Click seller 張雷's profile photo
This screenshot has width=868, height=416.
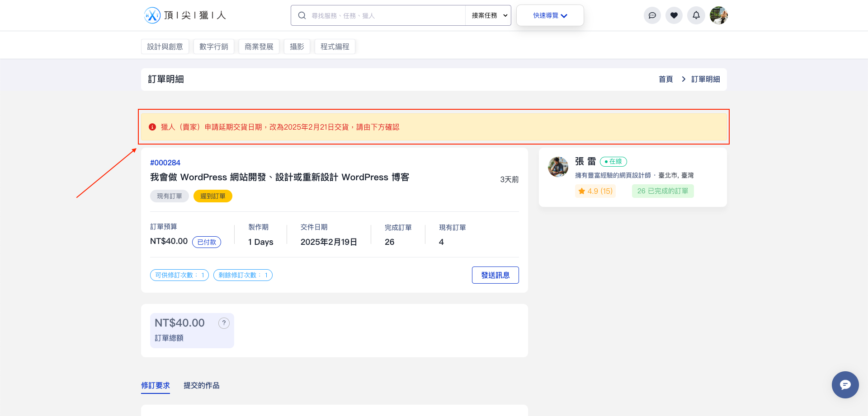(558, 167)
